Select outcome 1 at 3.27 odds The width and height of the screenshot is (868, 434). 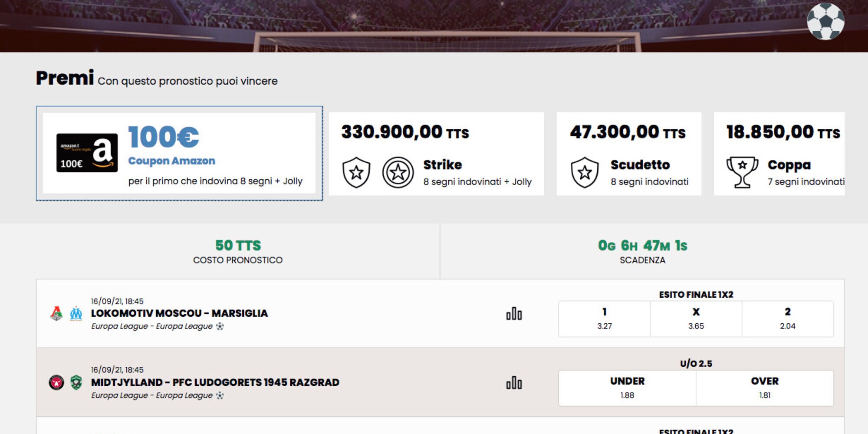604,319
